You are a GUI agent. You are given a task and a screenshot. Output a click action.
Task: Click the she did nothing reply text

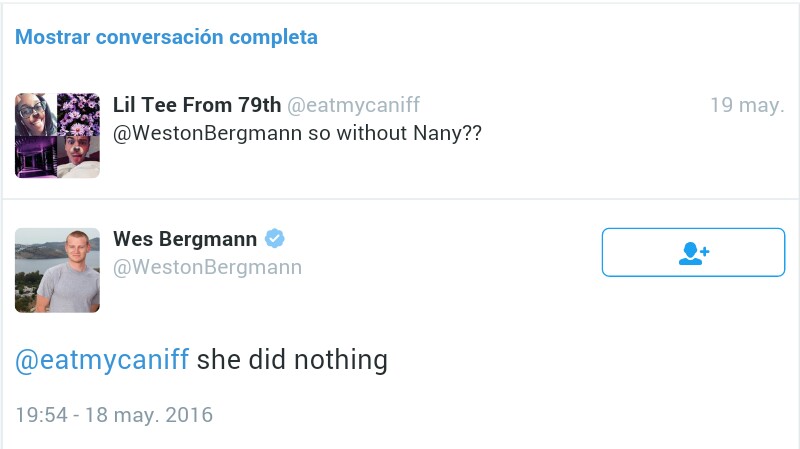(x=292, y=360)
